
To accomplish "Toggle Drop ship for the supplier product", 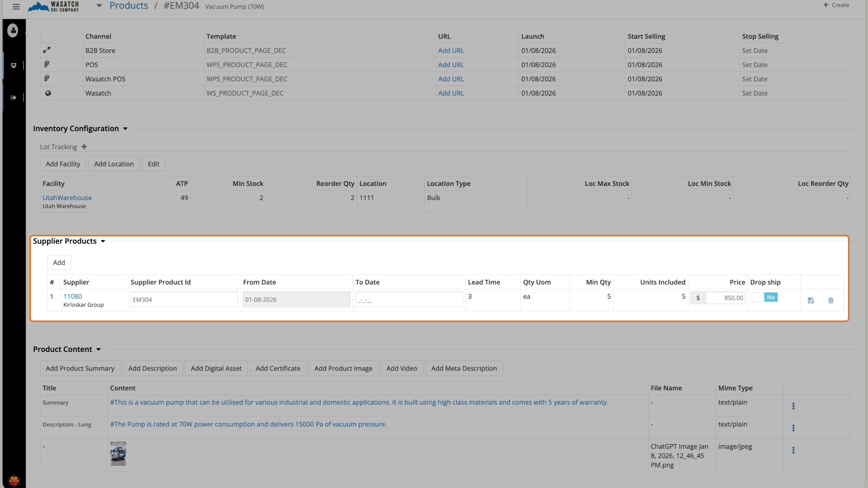I will pos(764,297).
